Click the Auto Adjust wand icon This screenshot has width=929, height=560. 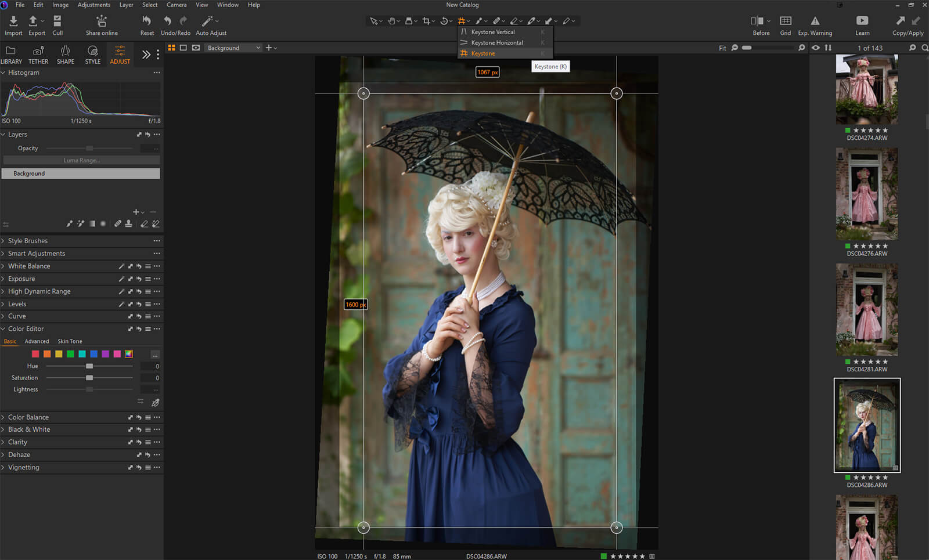tap(207, 21)
